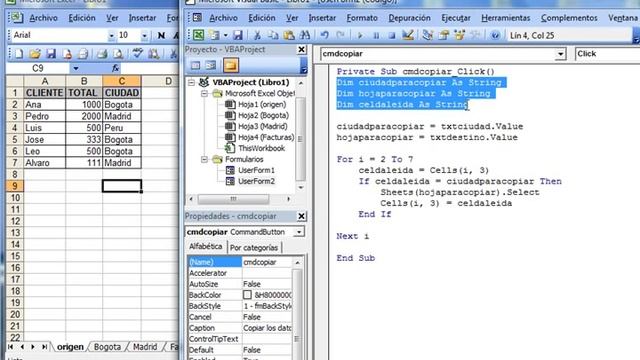Save the project using VBA toolbar disk icon

click(x=238, y=36)
